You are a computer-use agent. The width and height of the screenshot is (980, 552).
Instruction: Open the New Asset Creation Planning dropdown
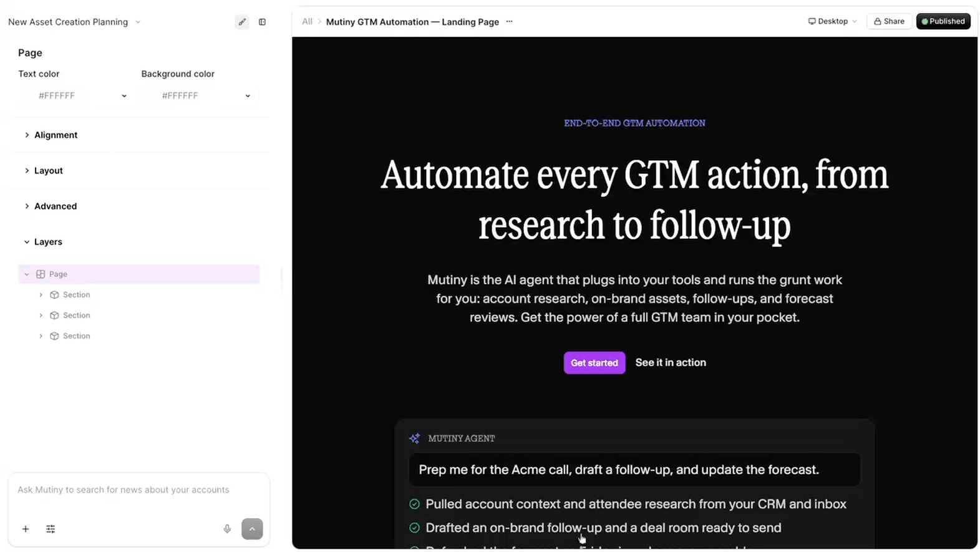pos(75,22)
